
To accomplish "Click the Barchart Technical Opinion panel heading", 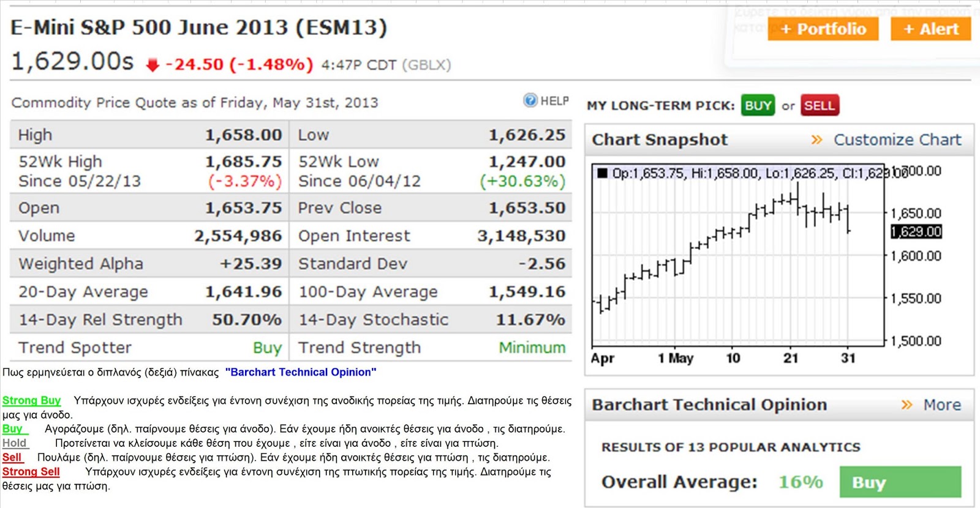I will click(x=709, y=405).
